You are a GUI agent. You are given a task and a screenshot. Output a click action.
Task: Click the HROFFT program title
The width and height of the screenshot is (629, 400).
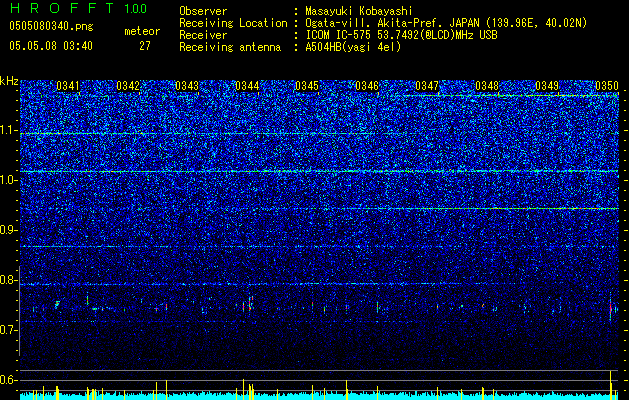click(x=63, y=9)
